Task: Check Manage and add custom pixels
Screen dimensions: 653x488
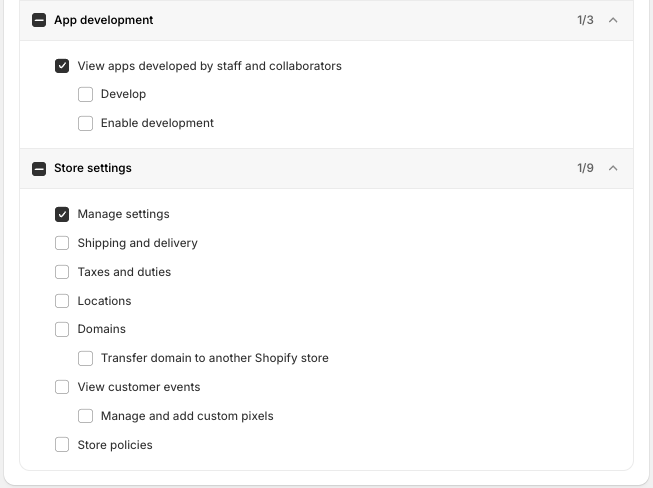Action: [x=86, y=416]
